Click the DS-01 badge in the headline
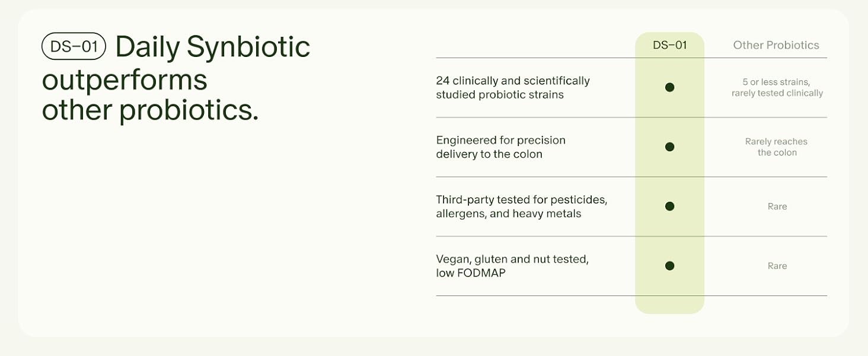Viewport: 868px width, 356px height. (74, 47)
